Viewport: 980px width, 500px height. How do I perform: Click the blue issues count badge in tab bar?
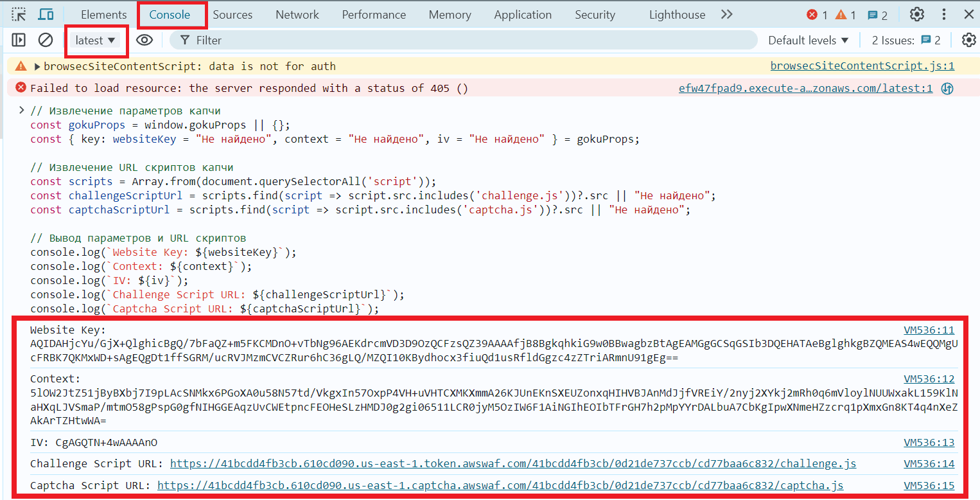click(877, 15)
